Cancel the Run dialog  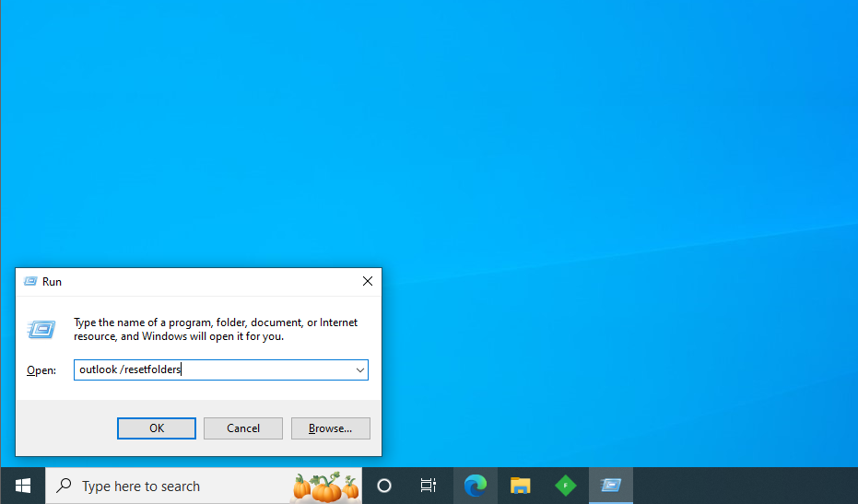point(243,428)
